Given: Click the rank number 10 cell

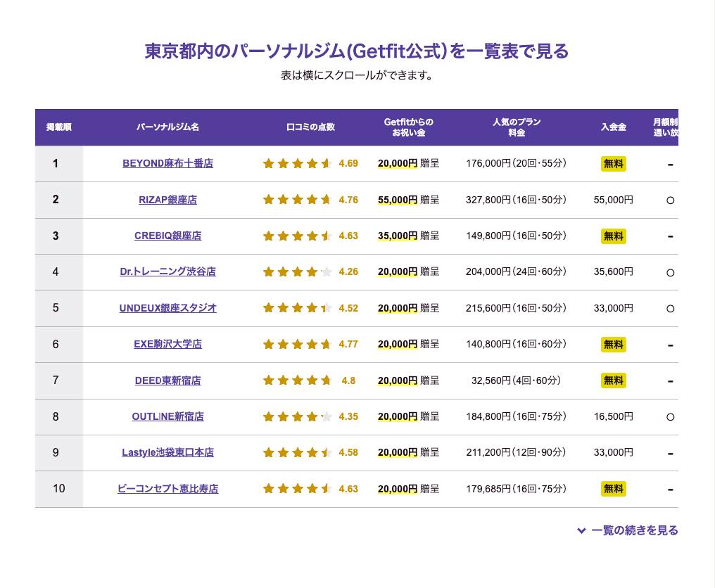Looking at the screenshot, I should pos(59,489).
